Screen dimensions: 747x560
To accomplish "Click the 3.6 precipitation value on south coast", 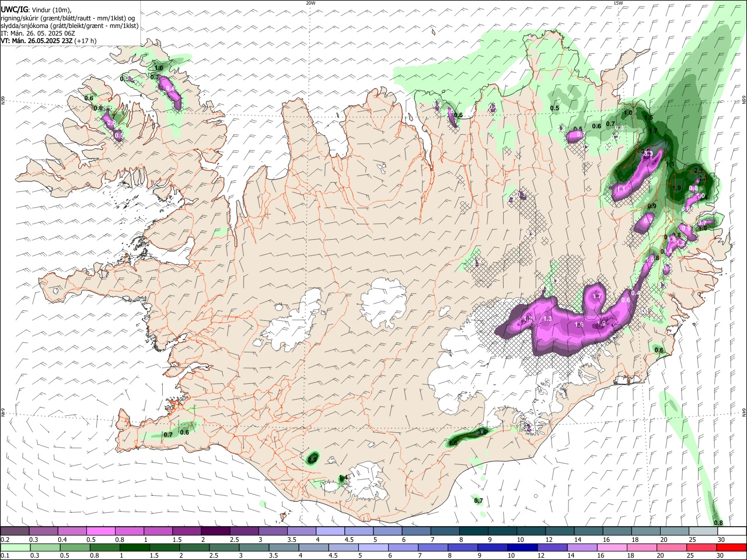I will point(482,432).
